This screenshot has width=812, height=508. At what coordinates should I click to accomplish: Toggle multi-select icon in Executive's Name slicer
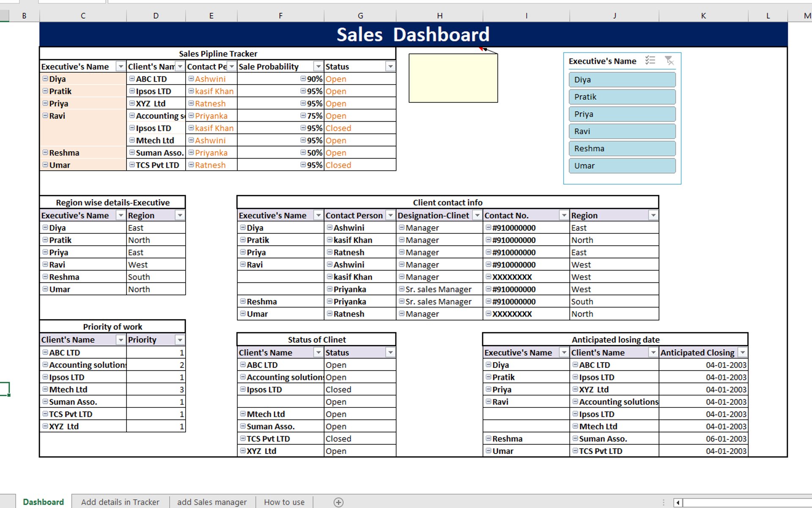click(650, 61)
